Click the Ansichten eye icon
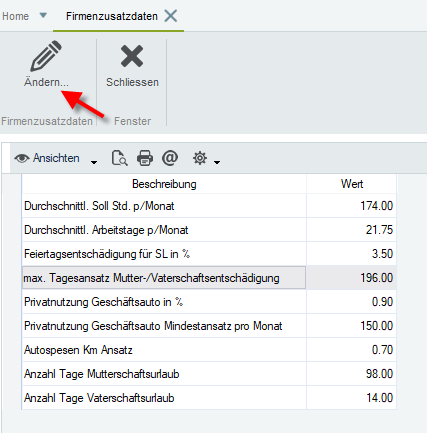 (x=22, y=158)
